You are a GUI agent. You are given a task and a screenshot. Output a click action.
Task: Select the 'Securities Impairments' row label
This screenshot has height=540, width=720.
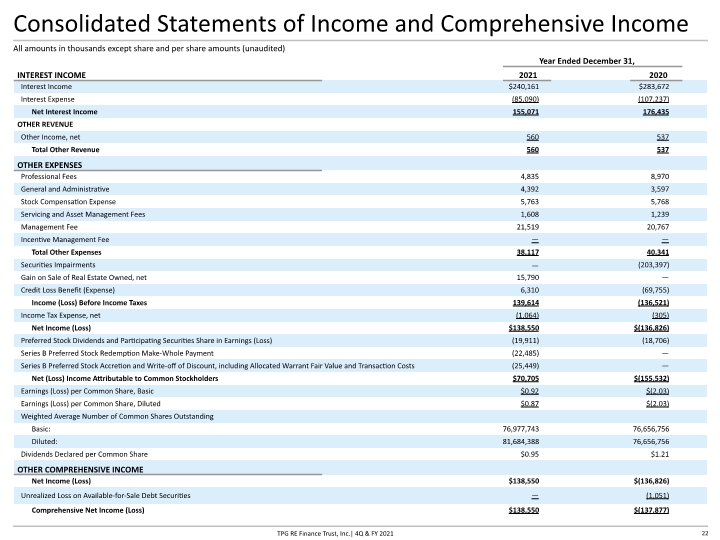point(58,265)
